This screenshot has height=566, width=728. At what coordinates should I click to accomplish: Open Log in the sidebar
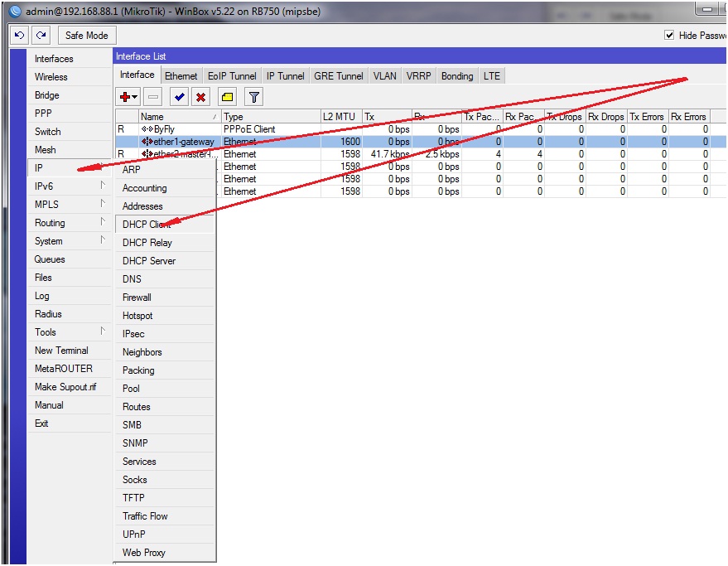70,296
